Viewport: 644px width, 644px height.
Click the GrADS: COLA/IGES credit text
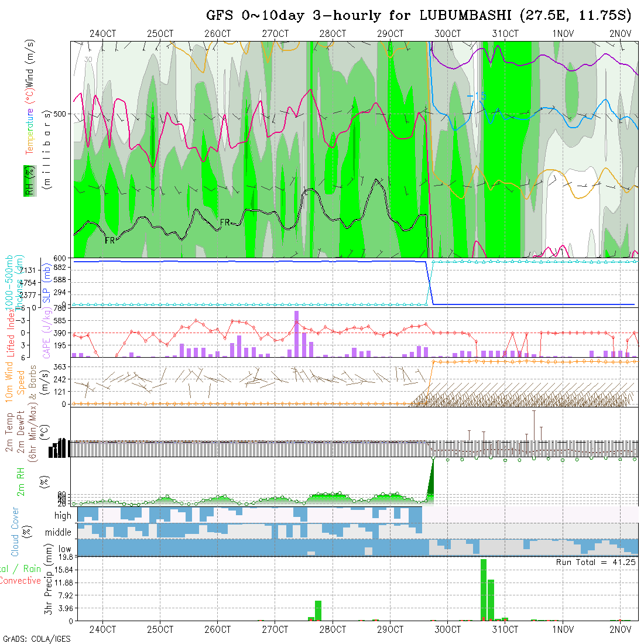coord(36,639)
